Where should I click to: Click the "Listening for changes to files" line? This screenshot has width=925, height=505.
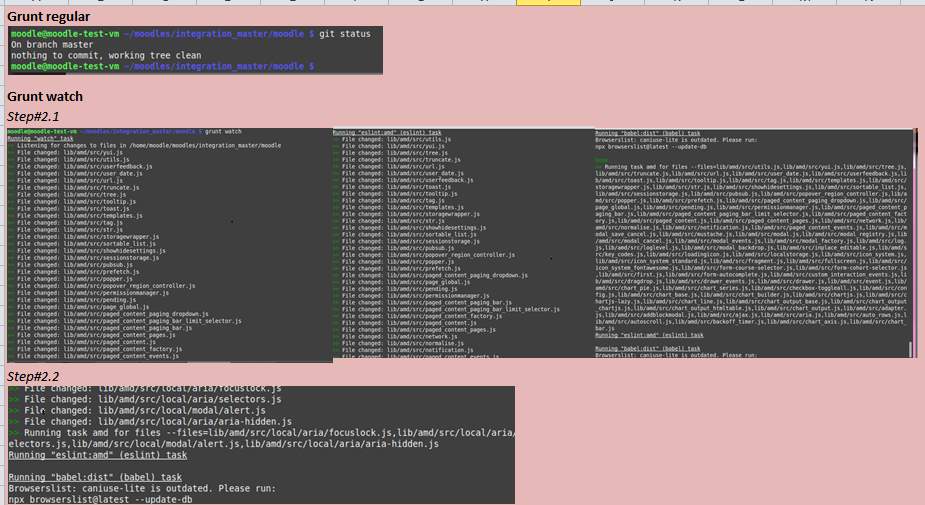point(149,145)
